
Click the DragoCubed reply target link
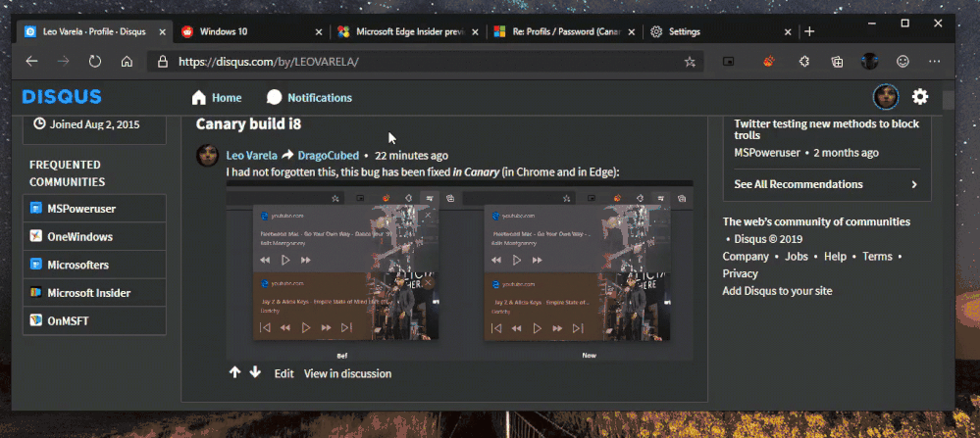328,156
